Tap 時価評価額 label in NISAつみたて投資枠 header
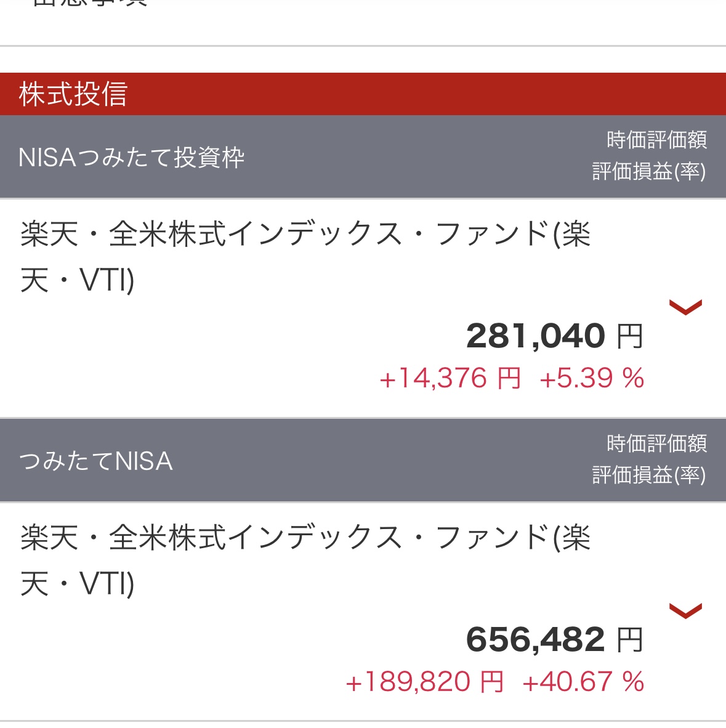 (x=656, y=140)
